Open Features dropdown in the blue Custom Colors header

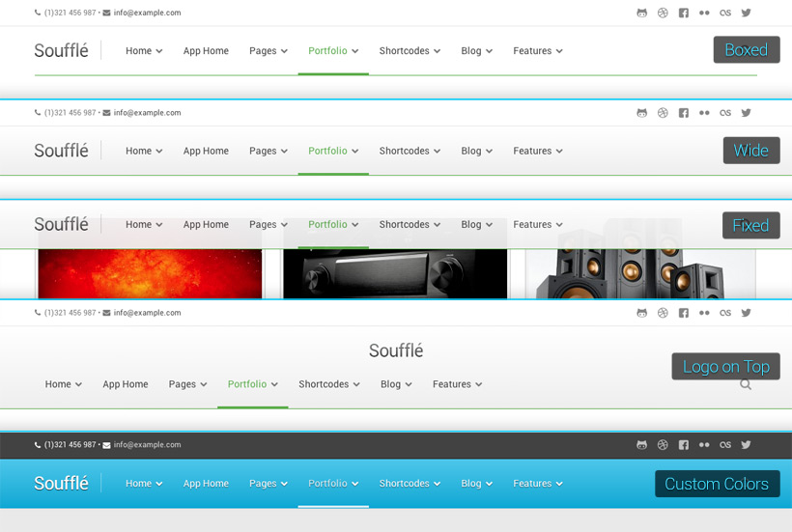(538, 484)
